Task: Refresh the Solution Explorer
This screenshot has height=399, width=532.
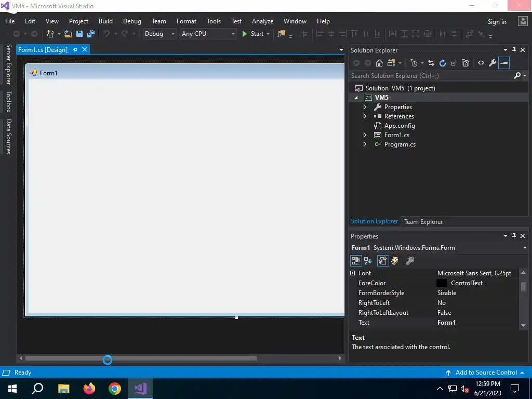Action: pos(443,63)
